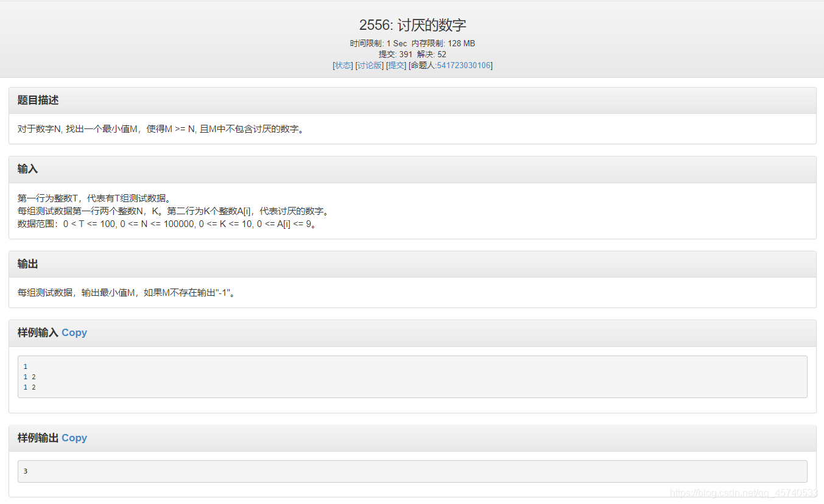Image resolution: width=824 pixels, height=504 pixels.
Task: Open the 状态 status link
Action: tap(342, 65)
